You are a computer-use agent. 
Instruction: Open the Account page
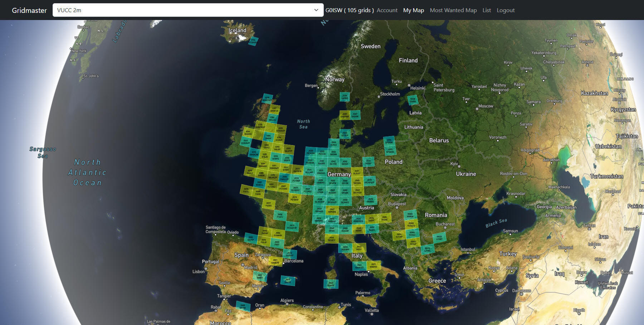coord(387,10)
